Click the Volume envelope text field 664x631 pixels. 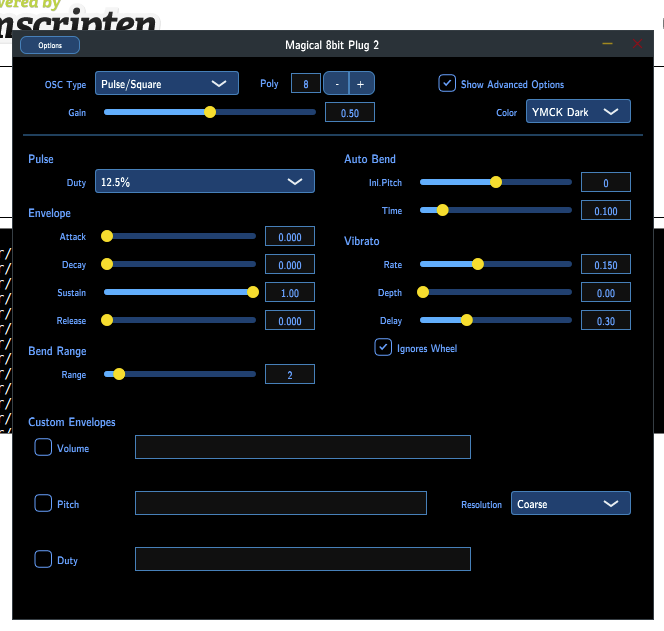(x=303, y=447)
